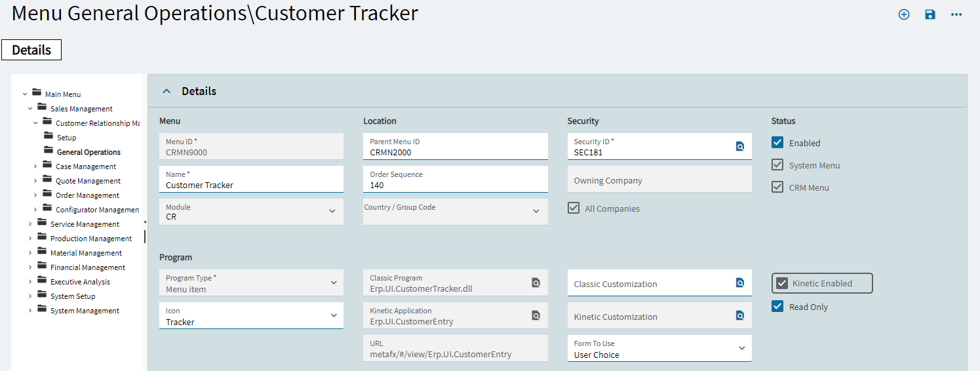
Task: Open Kinetic Customization search lookup
Action: pos(740,315)
